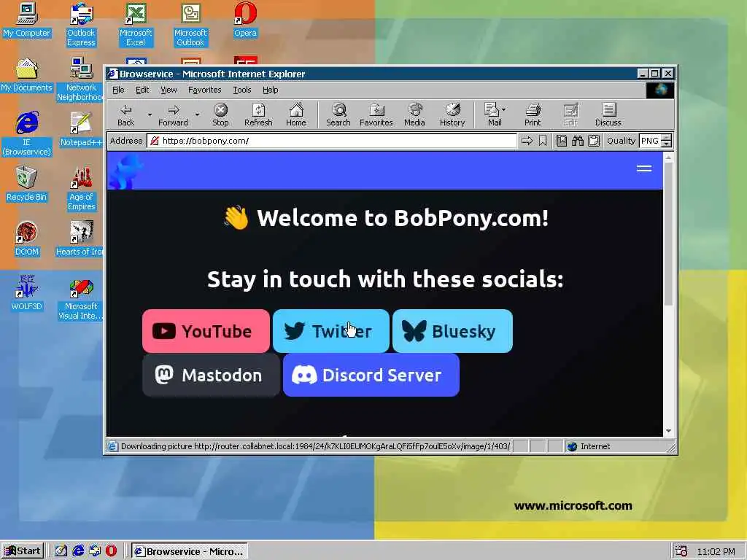Go to the Home page
Image resolution: width=747 pixels, height=560 pixels.
pyautogui.click(x=296, y=115)
